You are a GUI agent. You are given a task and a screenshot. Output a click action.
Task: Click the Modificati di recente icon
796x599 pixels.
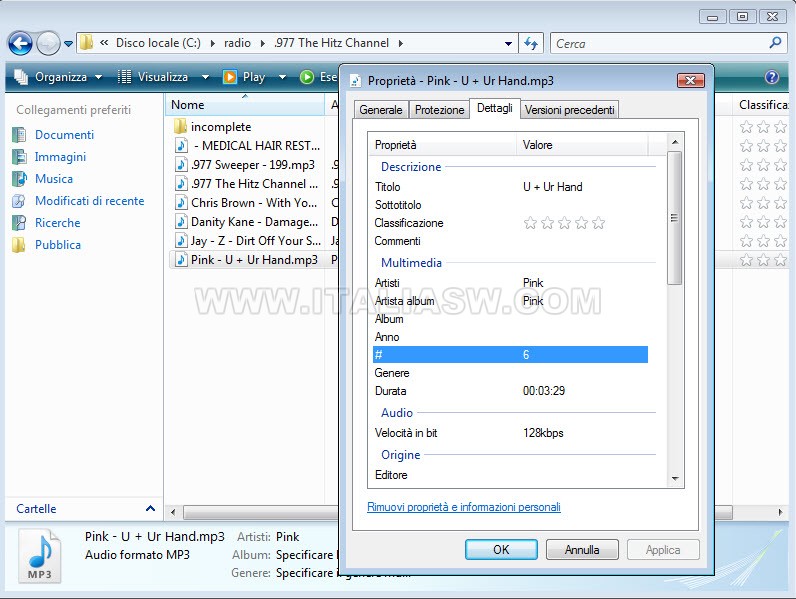click(19, 201)
